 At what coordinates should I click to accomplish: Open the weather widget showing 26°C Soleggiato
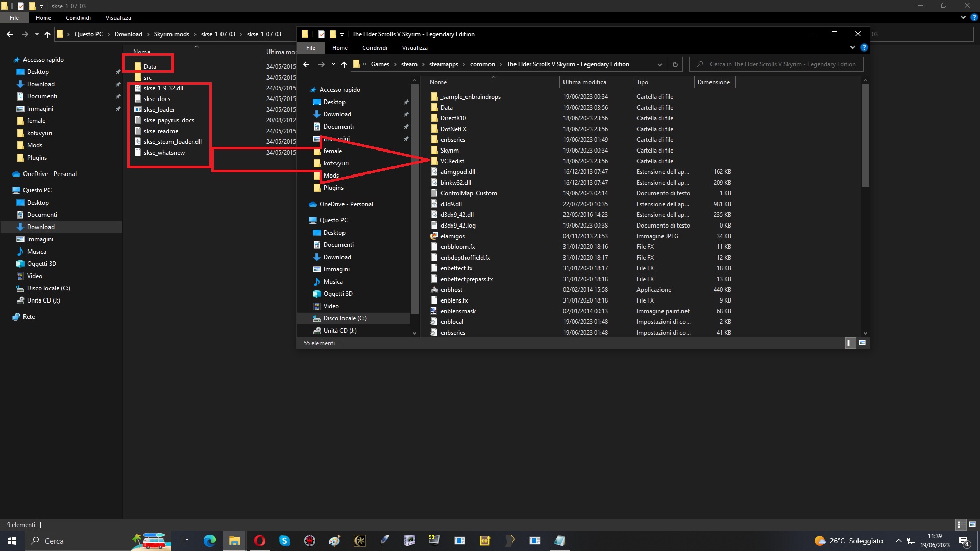coord(848,541)
